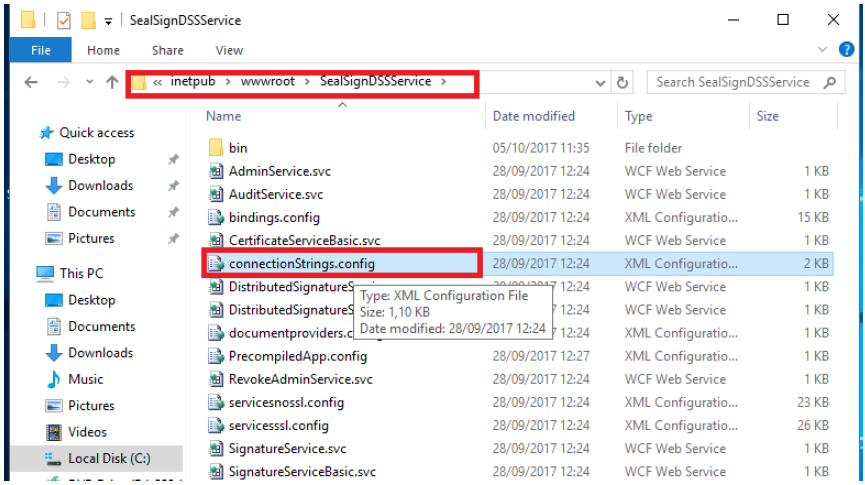Click the Back navigation arrow
The height and width of the screenshot is (485, 865).
(x=31, y=83)
